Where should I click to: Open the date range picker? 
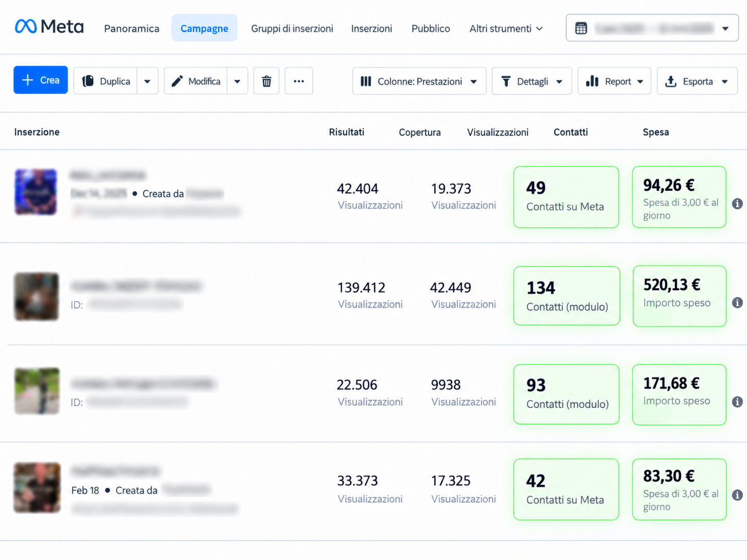[x=652, y=28]
